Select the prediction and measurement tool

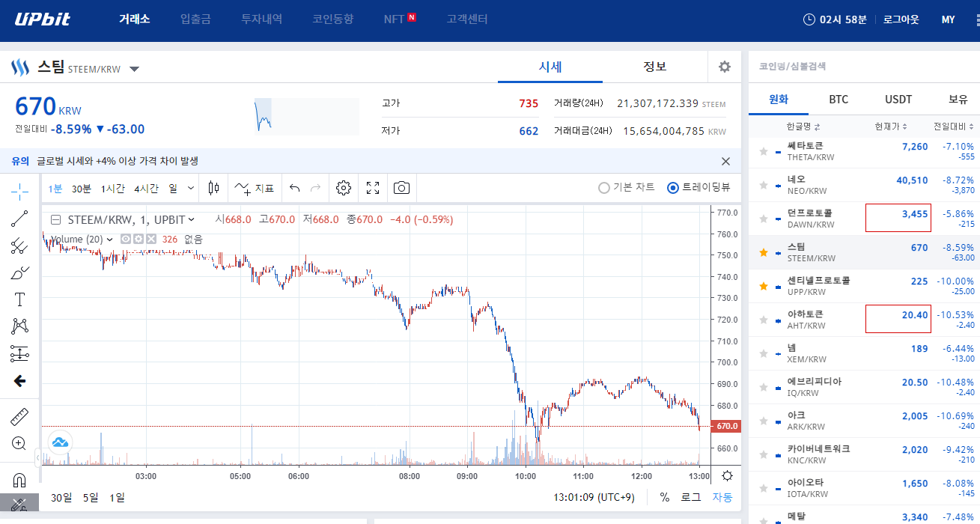point(19,353)
